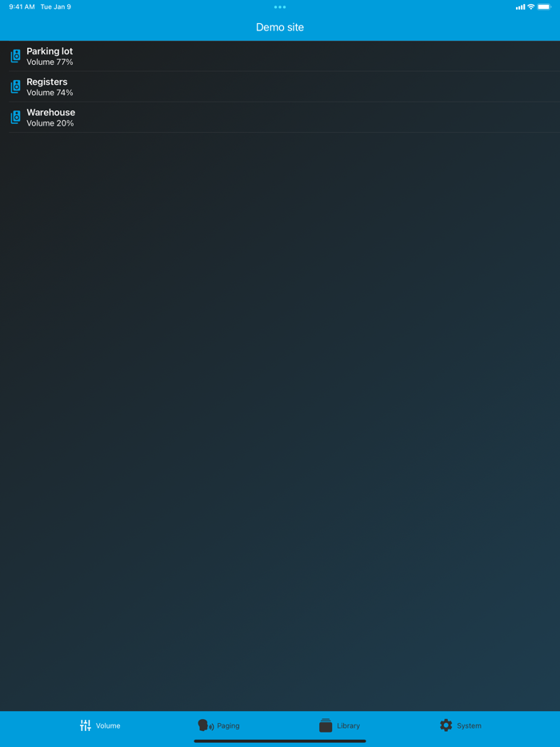Screen dimensions: 560x747
Task: Tap the 9:41 AM clock
Action: click(x=22, y=6)
